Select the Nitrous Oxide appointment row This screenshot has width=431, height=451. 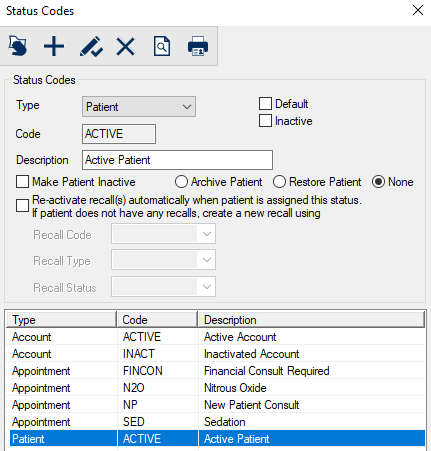pyautogui.click(x=216, y=388)
